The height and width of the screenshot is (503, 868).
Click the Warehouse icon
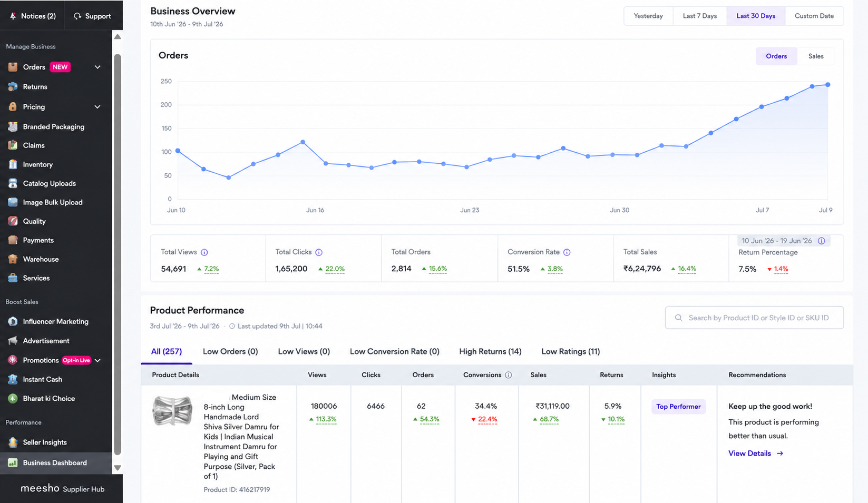[x=13, y=259]
